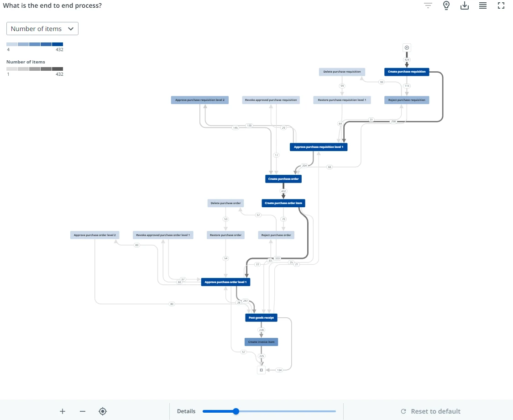
Task: Select Approve purchase order level 2 node
Action: coord(94,235)
